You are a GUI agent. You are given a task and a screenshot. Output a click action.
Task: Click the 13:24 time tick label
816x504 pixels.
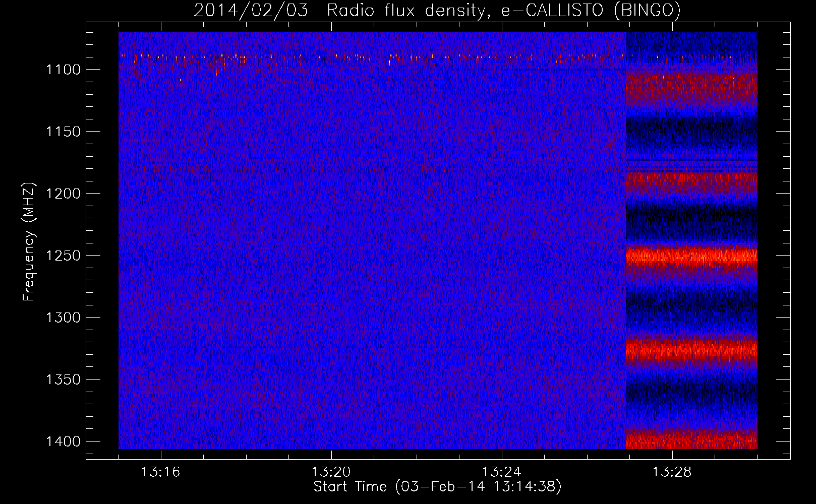(501, 472)
